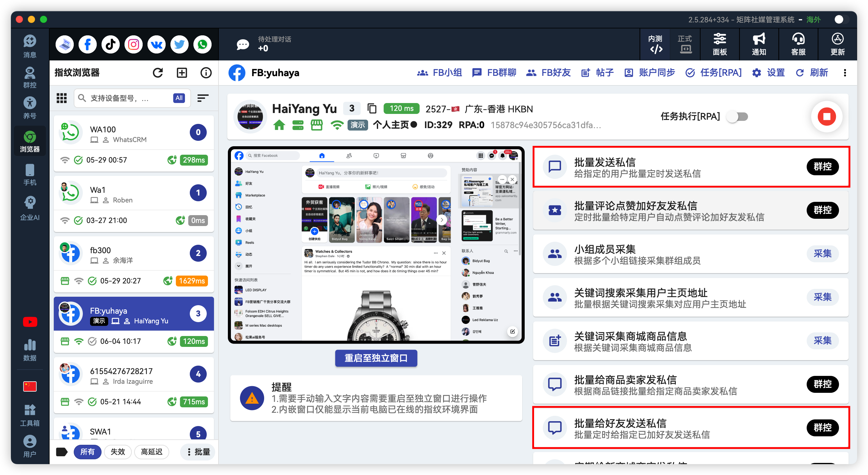This screenshot has width=868, height=475.
Task: Click 群控 for 批量给好友发送私信
Action: 822,428
